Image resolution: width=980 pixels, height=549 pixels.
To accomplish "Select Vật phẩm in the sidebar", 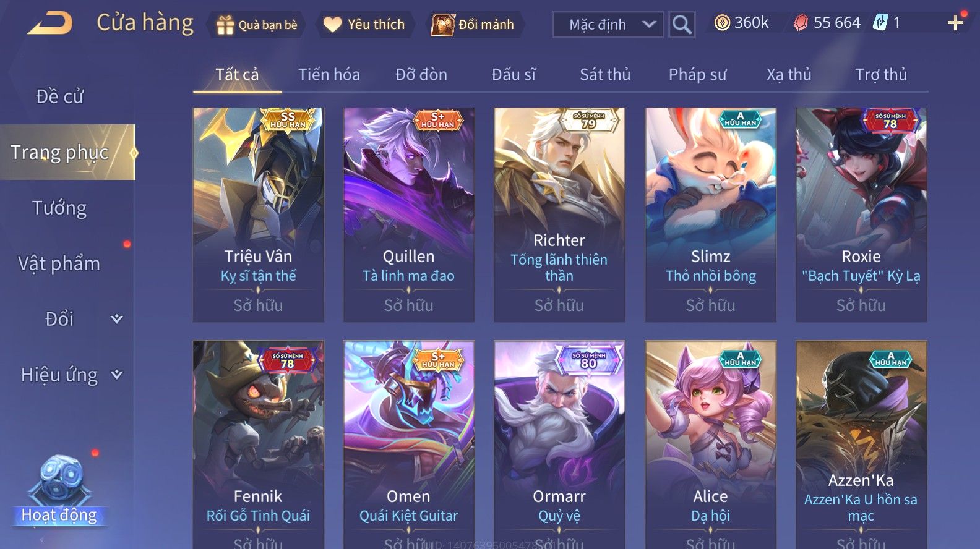I will point(59,263).
